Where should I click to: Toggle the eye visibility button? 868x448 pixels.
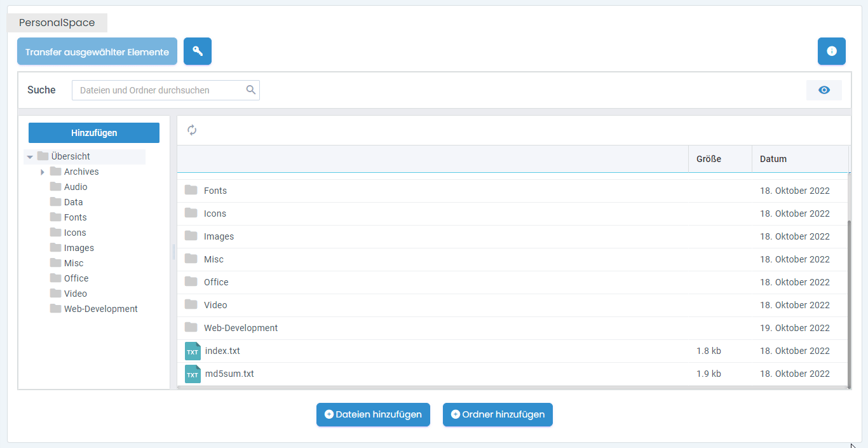click(x=824, y=90)
